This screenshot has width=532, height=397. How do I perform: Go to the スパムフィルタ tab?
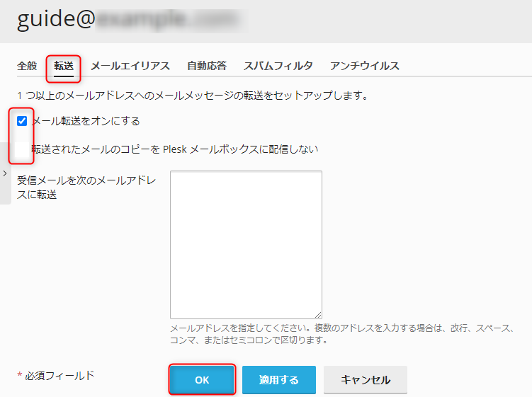pos(278,66)
